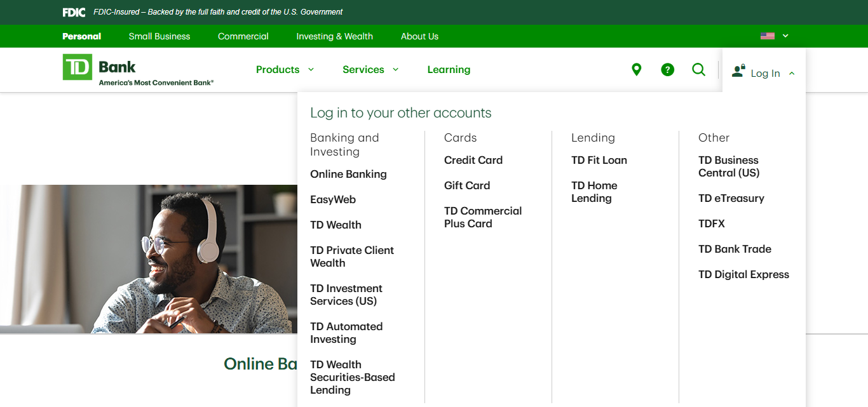The height and width of the screenshot is (407, 868).
Task: Select Gift Card login
Action: point(467,185)
